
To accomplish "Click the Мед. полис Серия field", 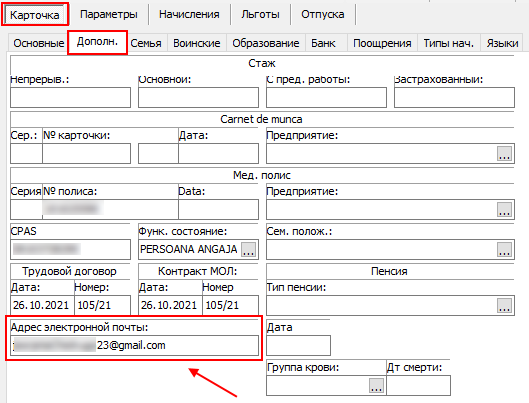I will click(26, 209).
